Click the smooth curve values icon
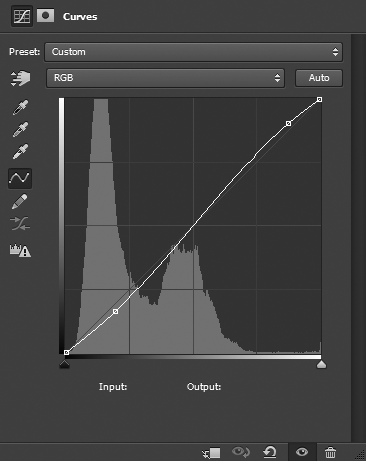366x461 pixels. coord(20,223)
